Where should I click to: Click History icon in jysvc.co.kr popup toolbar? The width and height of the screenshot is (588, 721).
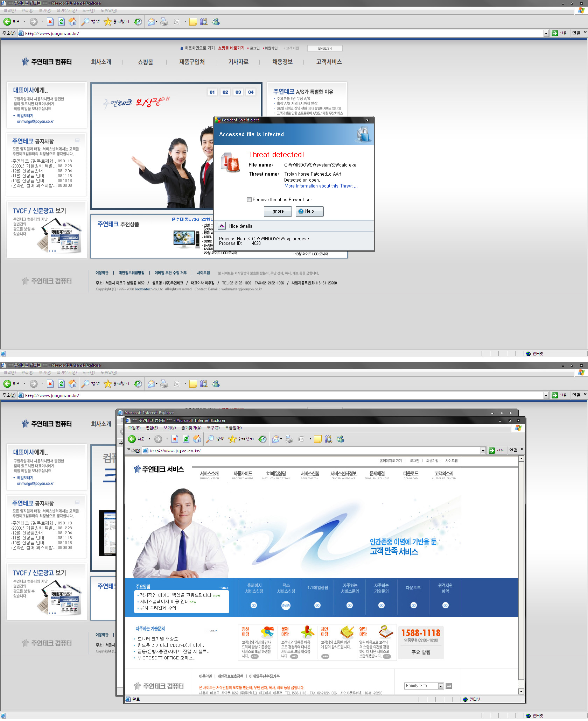coord(262,439)
